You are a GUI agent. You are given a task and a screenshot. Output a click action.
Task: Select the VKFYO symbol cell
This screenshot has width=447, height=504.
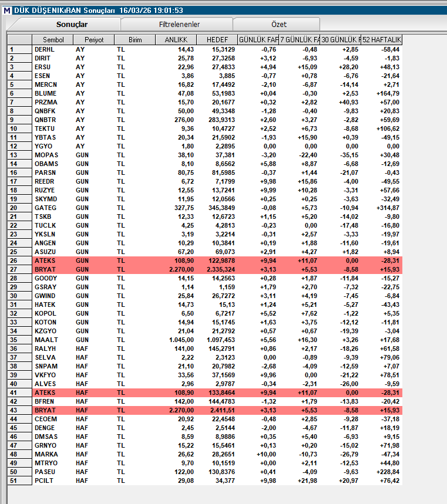coord(53,375)
